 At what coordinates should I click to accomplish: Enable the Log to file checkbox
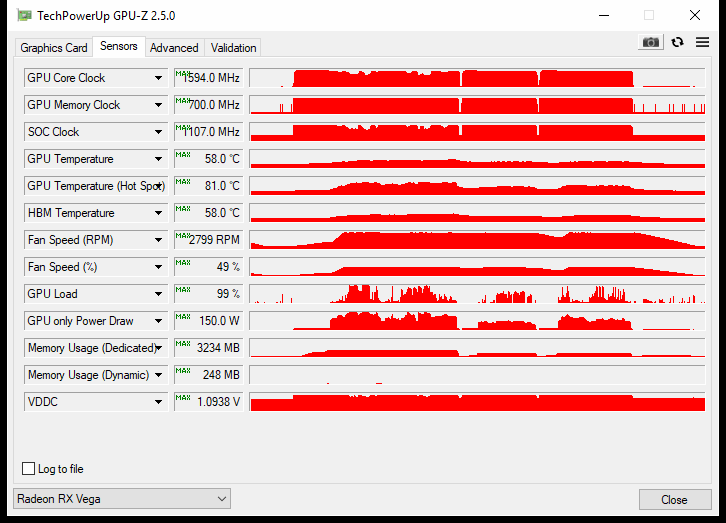28,468
